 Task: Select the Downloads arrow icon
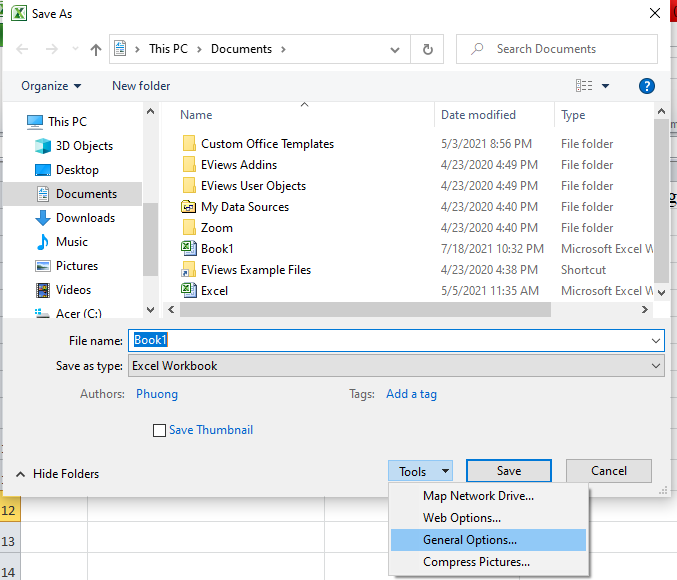click(43, 218)
